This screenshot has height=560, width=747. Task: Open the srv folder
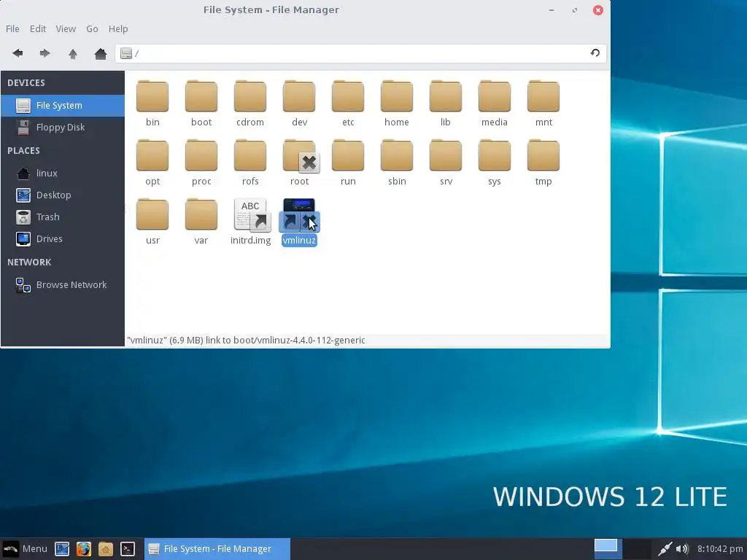[x=446, y=163]
